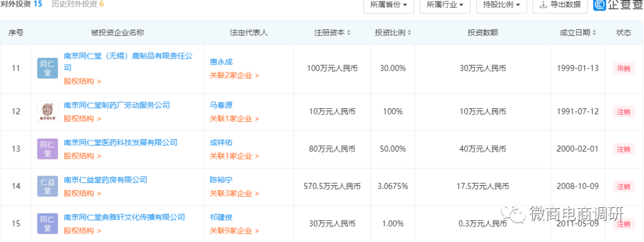Click logo of 南京同仁堂医药科技发展有限公司

tap(48, 149)
